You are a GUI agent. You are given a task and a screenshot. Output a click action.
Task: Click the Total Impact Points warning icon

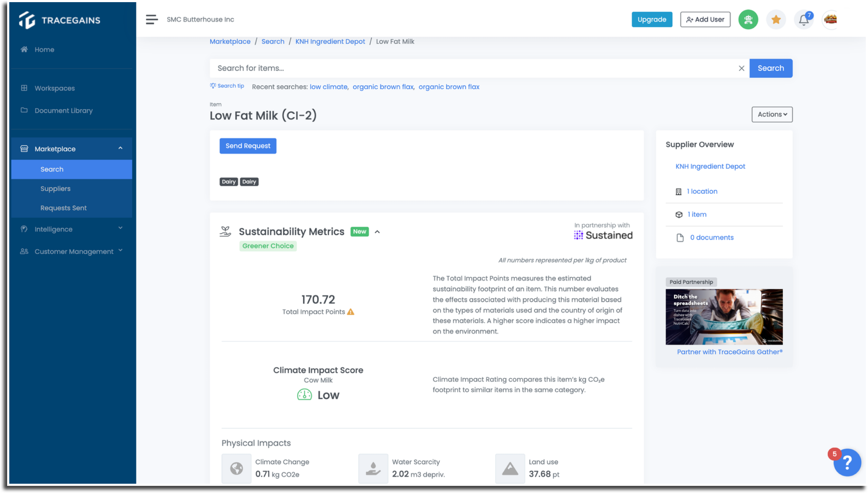tap(351, 312)
